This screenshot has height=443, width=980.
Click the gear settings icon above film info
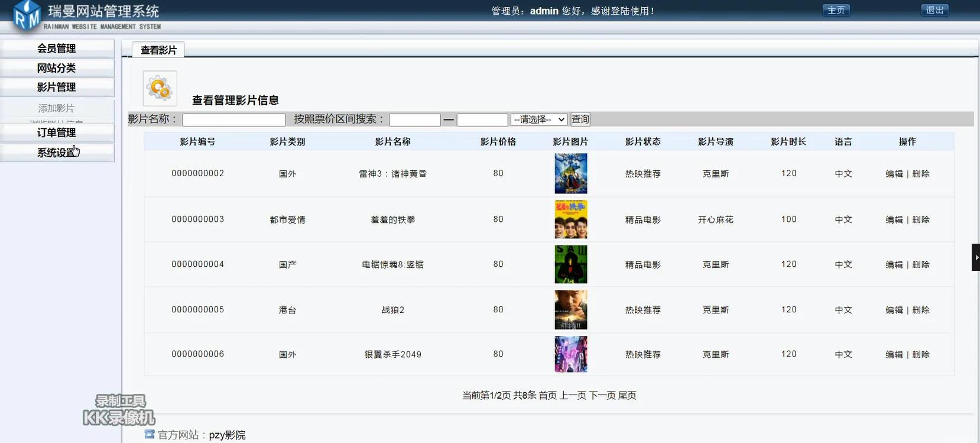click(x=160, y=89)
